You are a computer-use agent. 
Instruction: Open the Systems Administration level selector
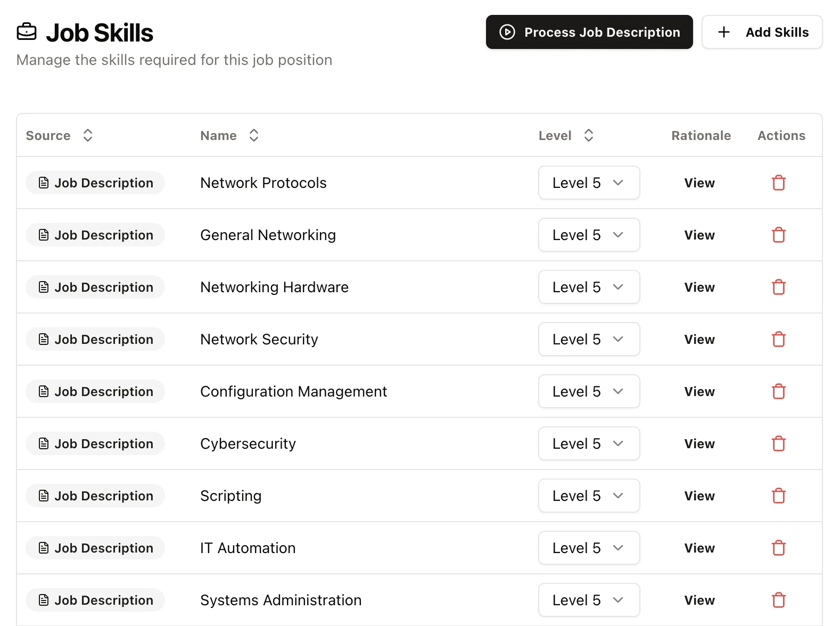(589, 600)
